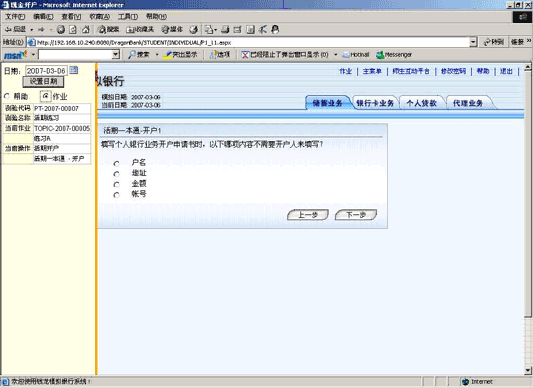Select the 金额 radio option
This screenshot has width=533, height=388.
click(x=117, y=184)
